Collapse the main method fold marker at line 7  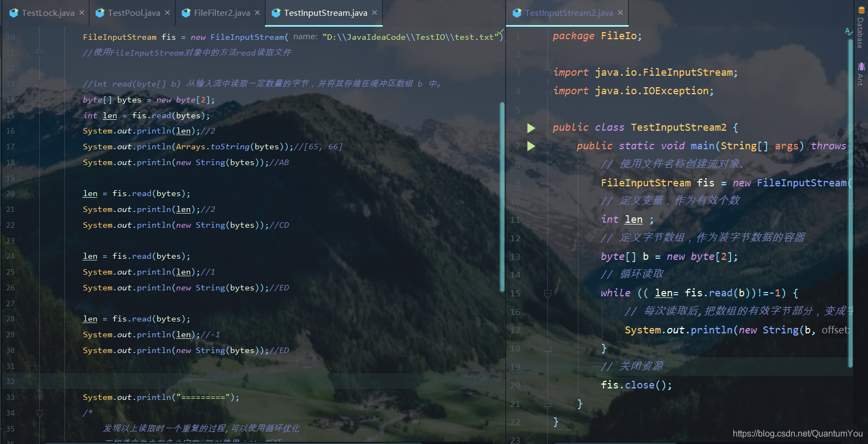pyautogui.click(x=548, y=146)
